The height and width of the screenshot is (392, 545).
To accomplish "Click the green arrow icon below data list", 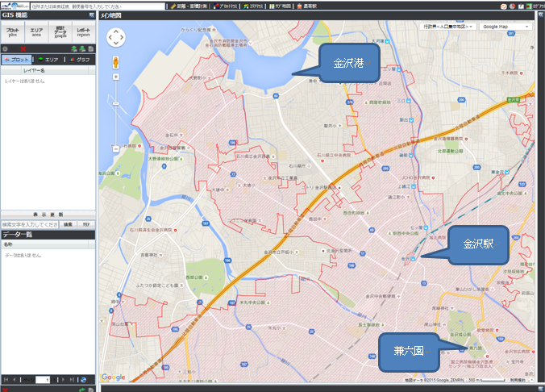I will coord(82,390).
